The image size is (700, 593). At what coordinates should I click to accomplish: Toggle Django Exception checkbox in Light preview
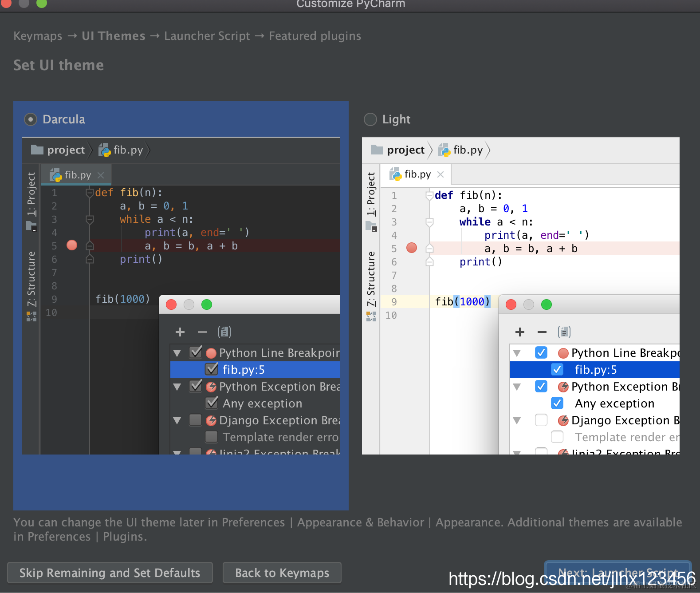pos(541,420)
